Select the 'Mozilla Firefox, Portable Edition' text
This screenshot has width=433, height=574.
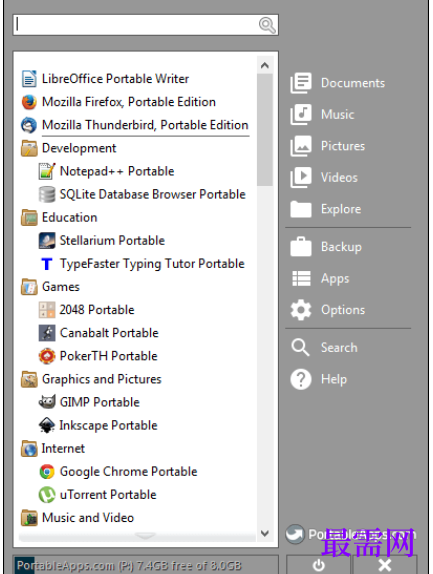pos(129,102)
